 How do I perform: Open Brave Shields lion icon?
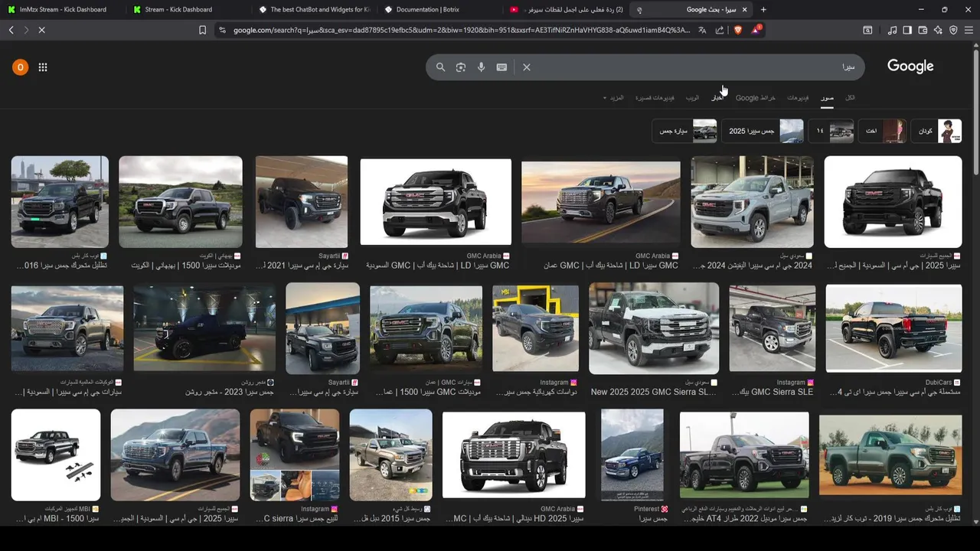[738, 30]
